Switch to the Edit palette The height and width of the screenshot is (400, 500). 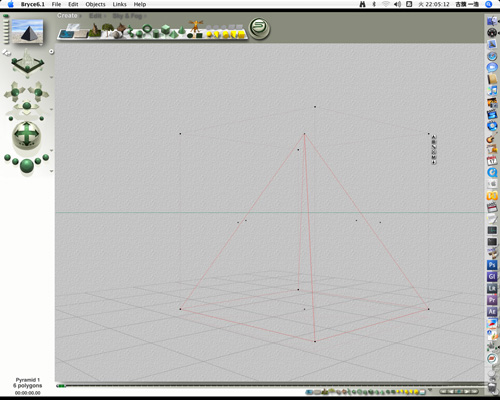(x=97, y=16)
